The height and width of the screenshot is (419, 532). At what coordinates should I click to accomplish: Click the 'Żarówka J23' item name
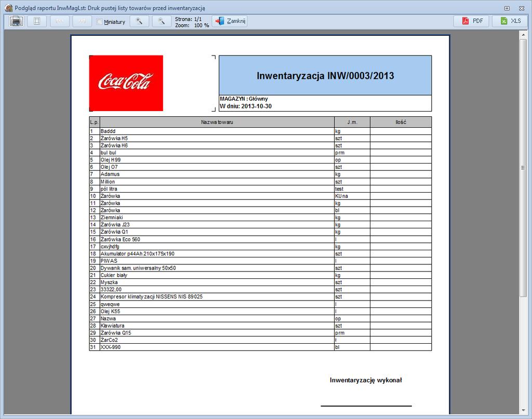click(x=115, y=224)
